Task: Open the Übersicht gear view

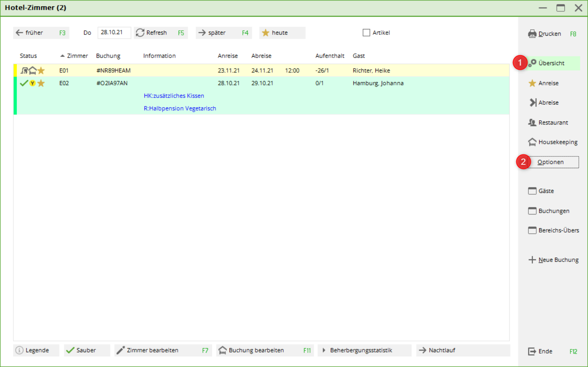Action: pos(533,63)
